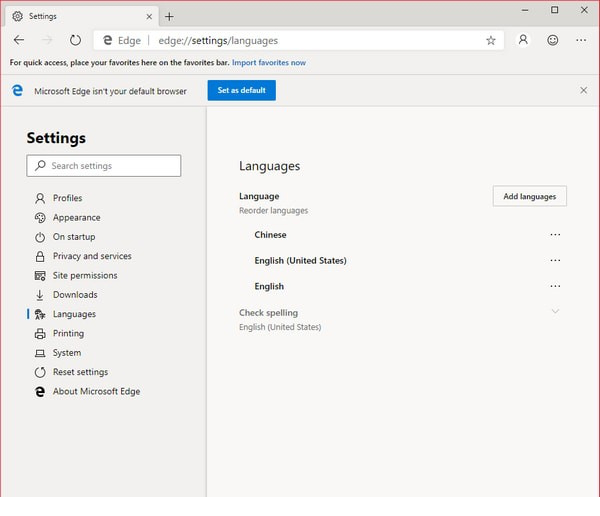
Task: Open a new tab with plus
Action: (x=169, y=16)
